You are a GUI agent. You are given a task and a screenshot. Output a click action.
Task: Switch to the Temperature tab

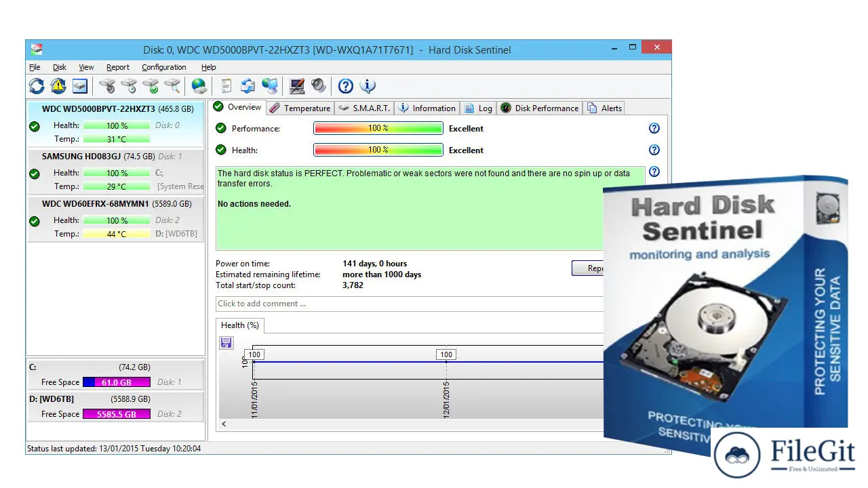point(299,108)
